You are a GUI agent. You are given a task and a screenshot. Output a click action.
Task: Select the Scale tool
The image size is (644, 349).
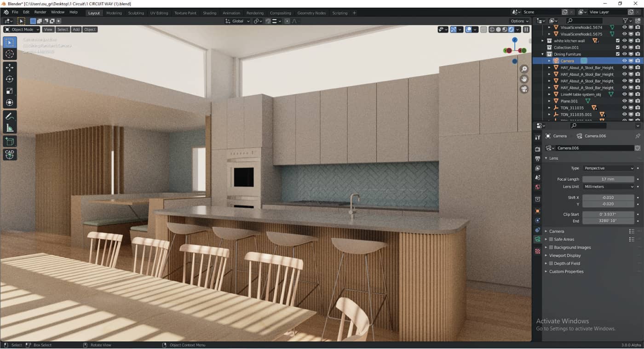point(10,91)
